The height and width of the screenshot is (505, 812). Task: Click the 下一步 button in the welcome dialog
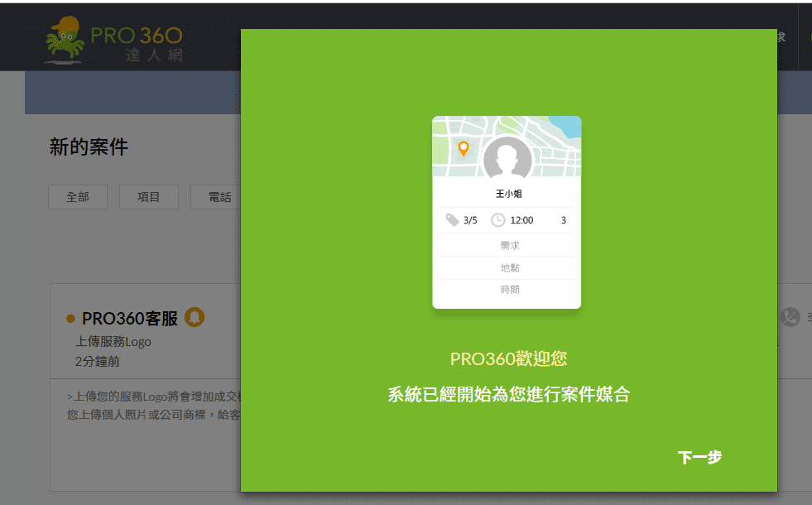(x=699, y=457)
